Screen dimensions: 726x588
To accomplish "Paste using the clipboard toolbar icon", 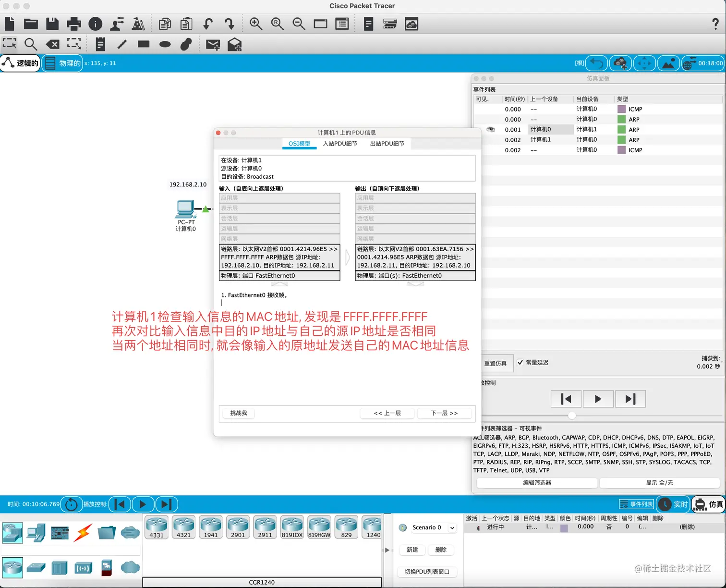I will (186, 24).
